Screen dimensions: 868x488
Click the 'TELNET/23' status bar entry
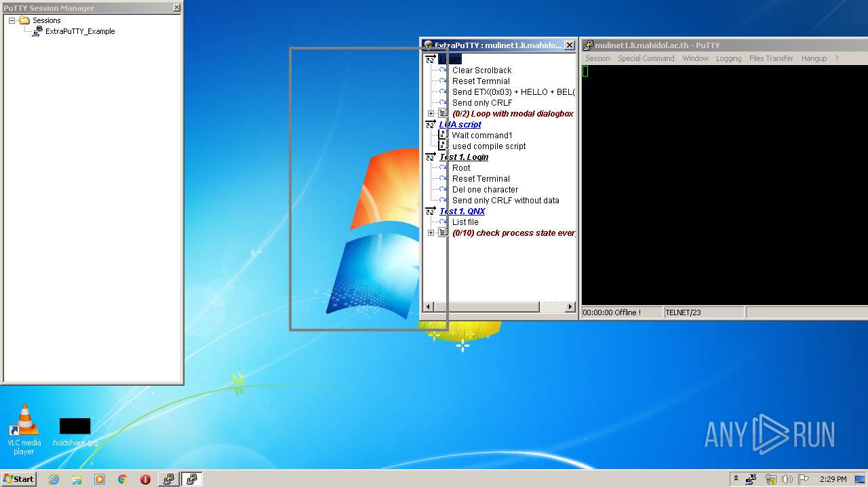pos(683,312)
